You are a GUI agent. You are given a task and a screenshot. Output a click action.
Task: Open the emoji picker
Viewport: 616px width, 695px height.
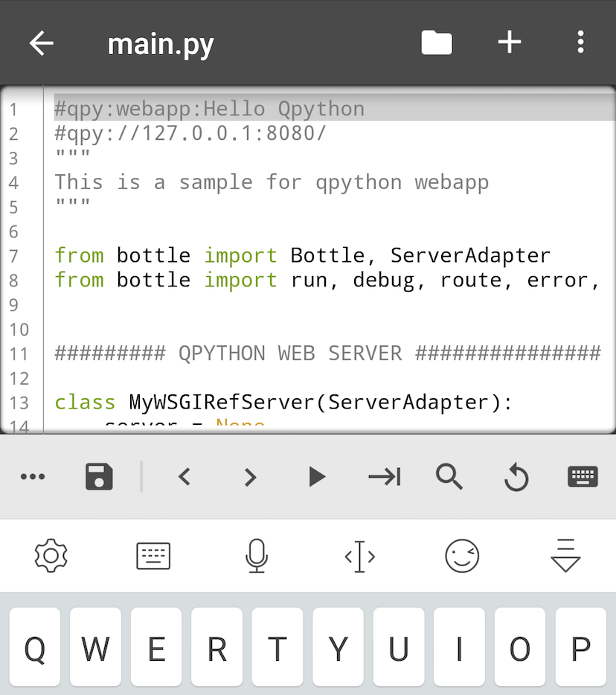(x=463, y=555)
